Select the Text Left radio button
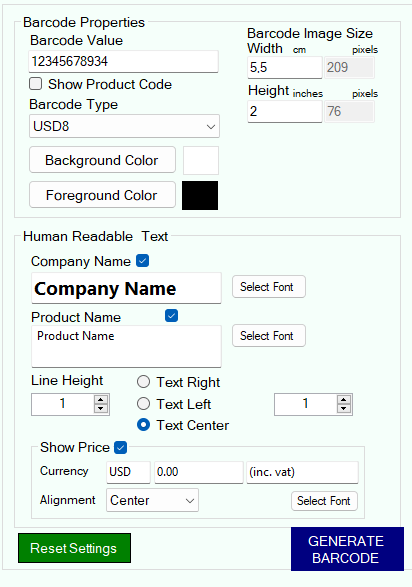 [x=143, y=404]
